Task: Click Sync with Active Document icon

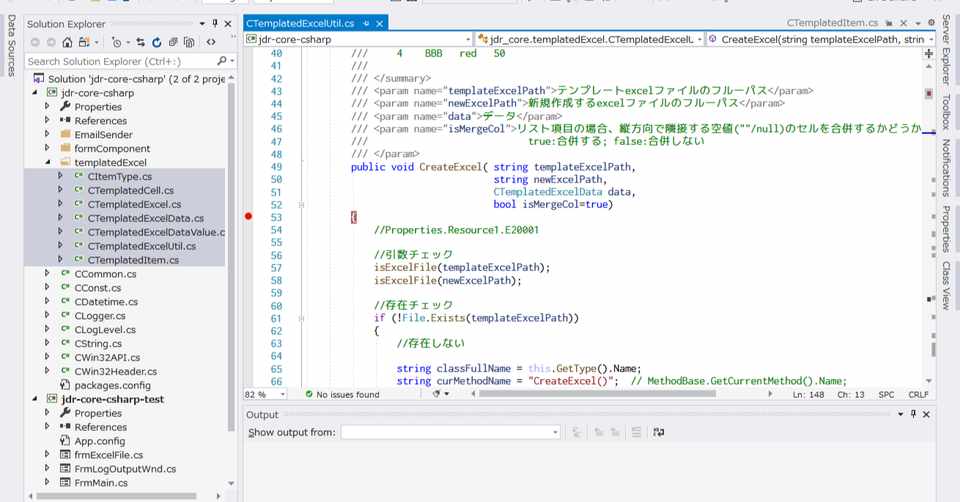Action: coord(141,42)
